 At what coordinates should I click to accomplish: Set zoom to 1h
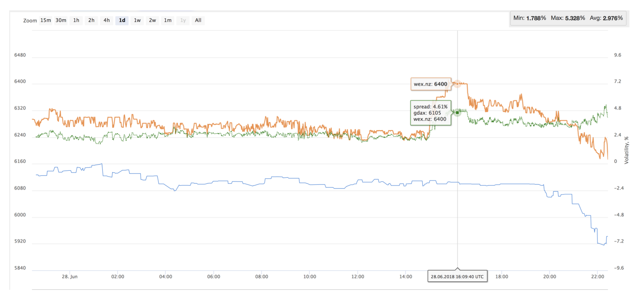(x=76, y=20)
